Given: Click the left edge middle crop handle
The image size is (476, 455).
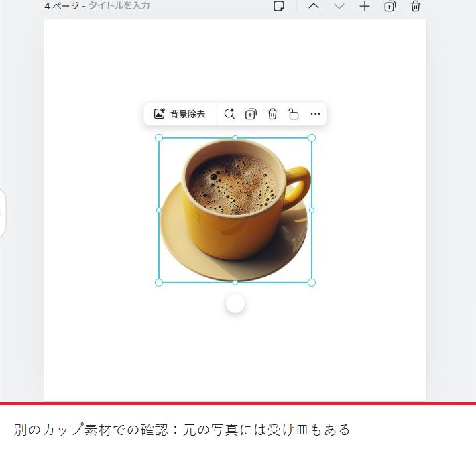Looking at the screenshot, I should [159, 210].
